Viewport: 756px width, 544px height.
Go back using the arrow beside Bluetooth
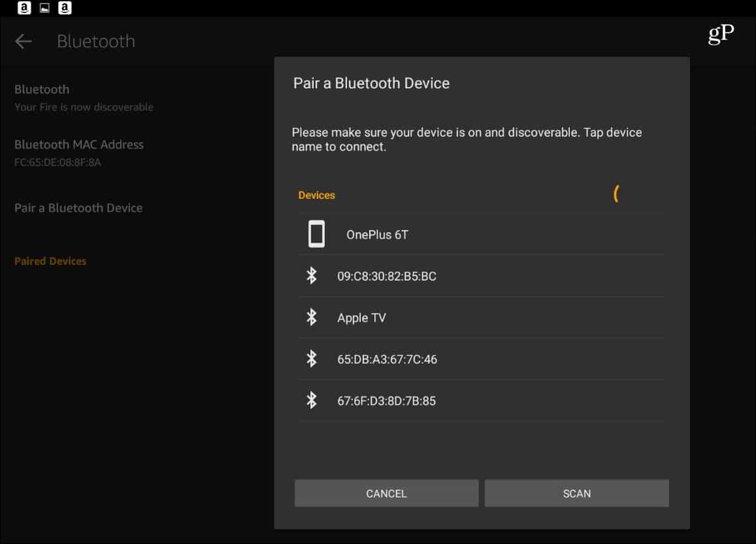(x=23, y=41)
